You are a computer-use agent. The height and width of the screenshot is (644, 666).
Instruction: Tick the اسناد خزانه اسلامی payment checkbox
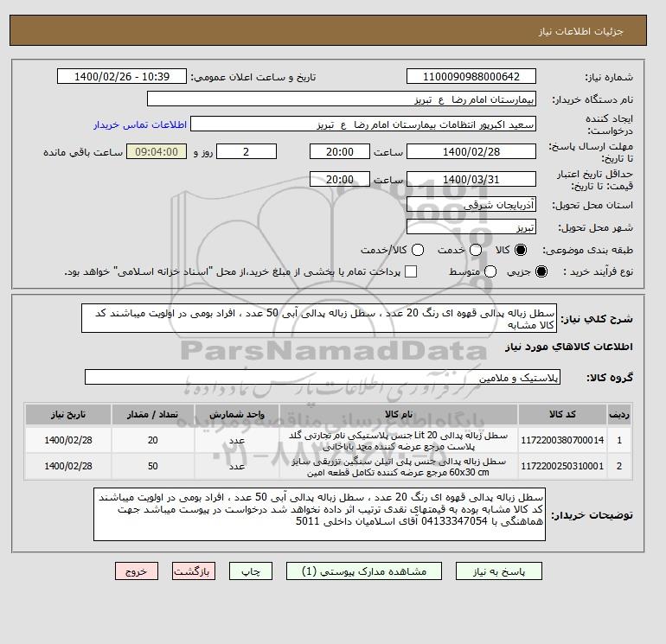coord(411,271)
